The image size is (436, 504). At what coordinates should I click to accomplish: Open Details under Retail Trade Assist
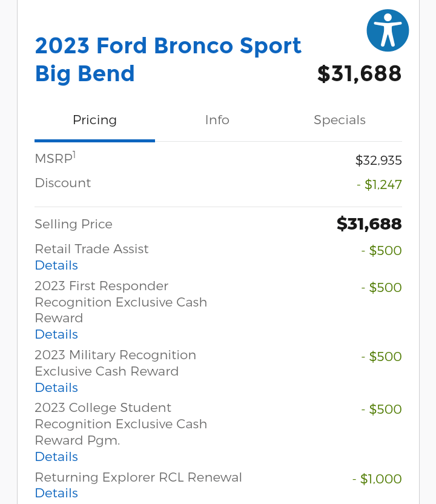[x=56, y=265]
